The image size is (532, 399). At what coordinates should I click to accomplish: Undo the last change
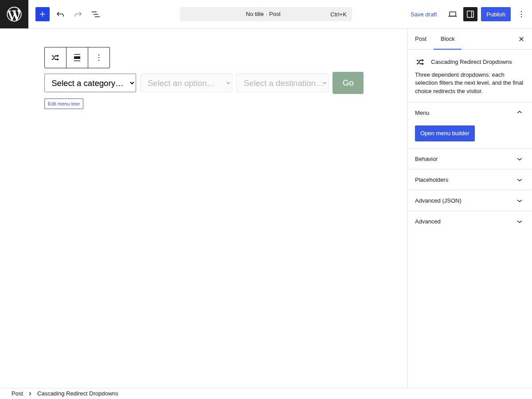(x=60, y=14)
